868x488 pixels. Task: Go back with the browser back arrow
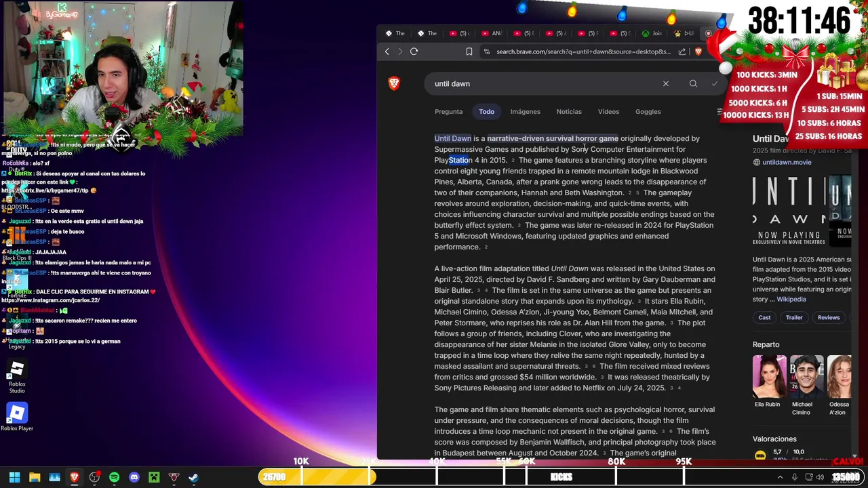click(x=387, y=52)
